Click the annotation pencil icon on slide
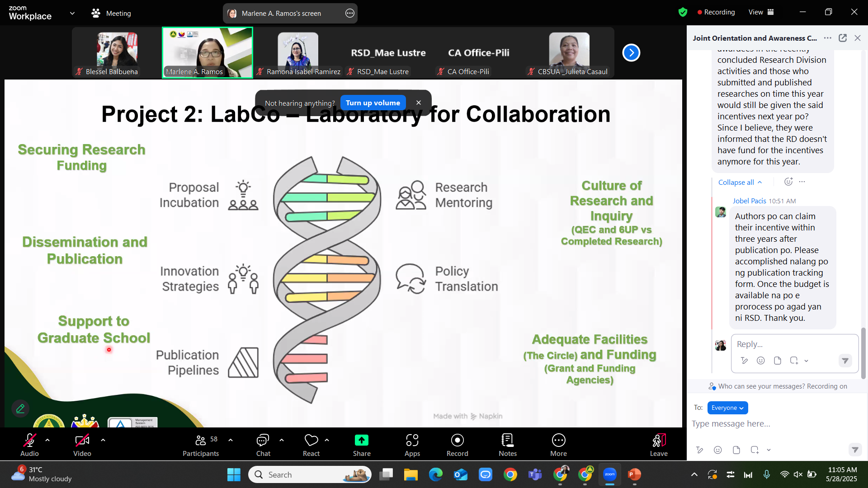 [x=20, y=408]
